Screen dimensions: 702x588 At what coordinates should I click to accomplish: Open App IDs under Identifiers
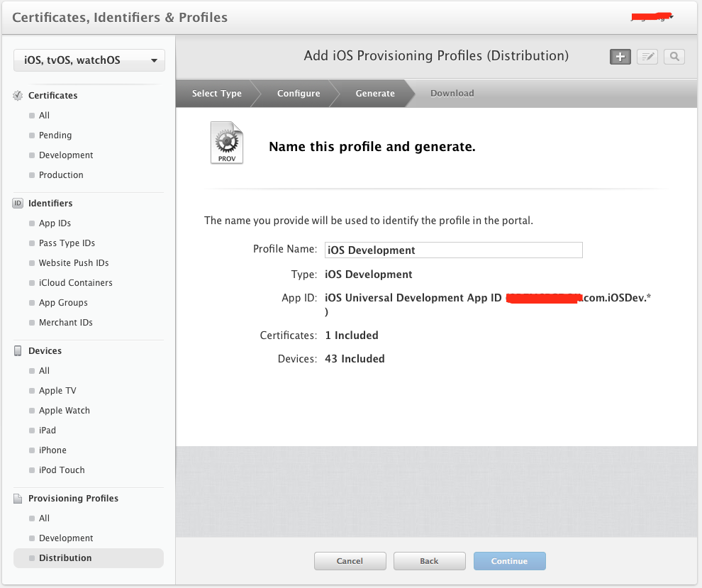55,223
